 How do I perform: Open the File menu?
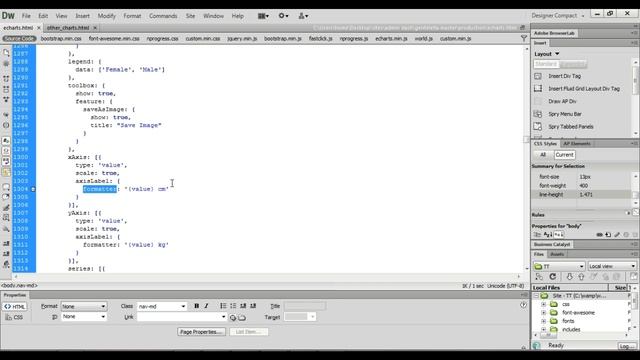click(x=26, y=16)
